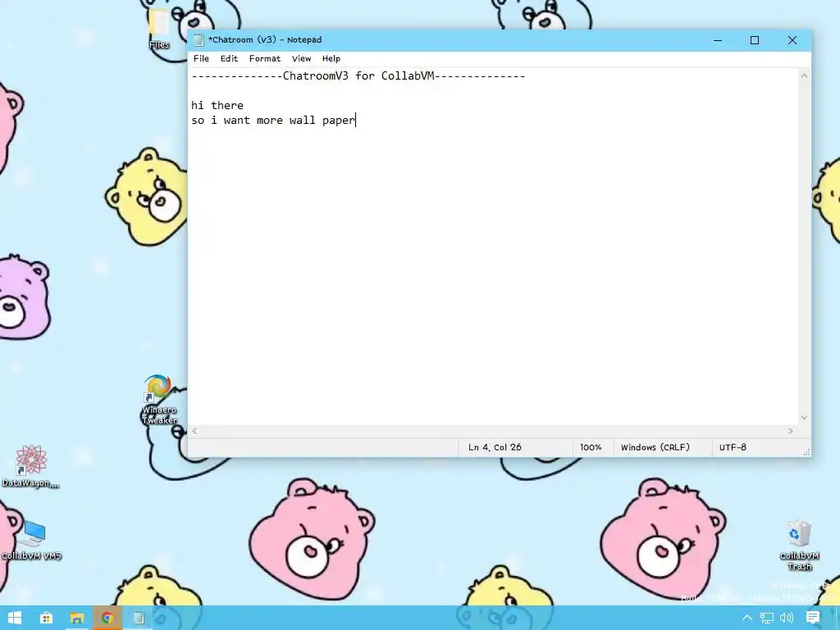Viewport: 840px width, 630px height.
Task: Click the 'so i want more wall paper' line
Action: [x=273, y=120]
